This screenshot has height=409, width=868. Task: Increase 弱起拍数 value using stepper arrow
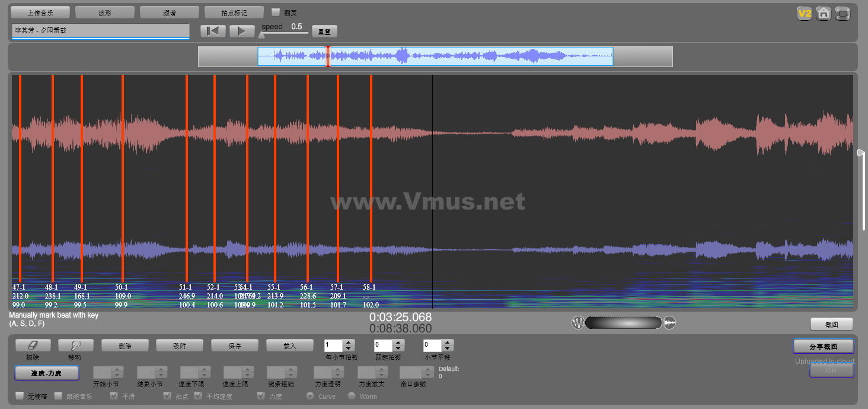click(398, 343)
